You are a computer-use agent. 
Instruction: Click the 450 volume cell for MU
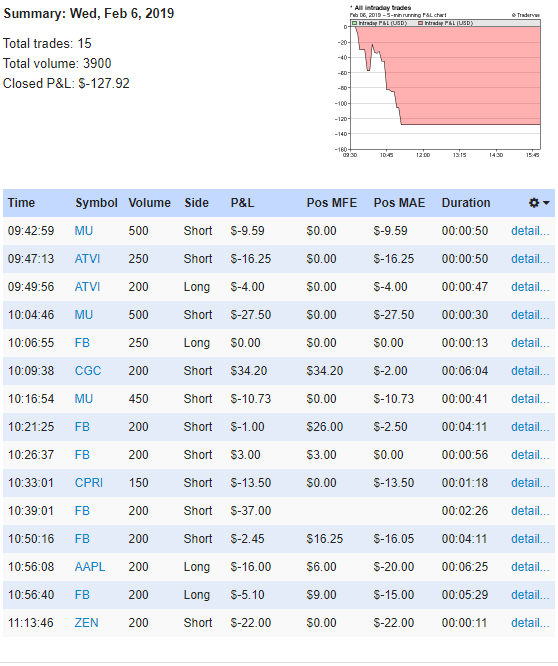(x=138, y=399)
